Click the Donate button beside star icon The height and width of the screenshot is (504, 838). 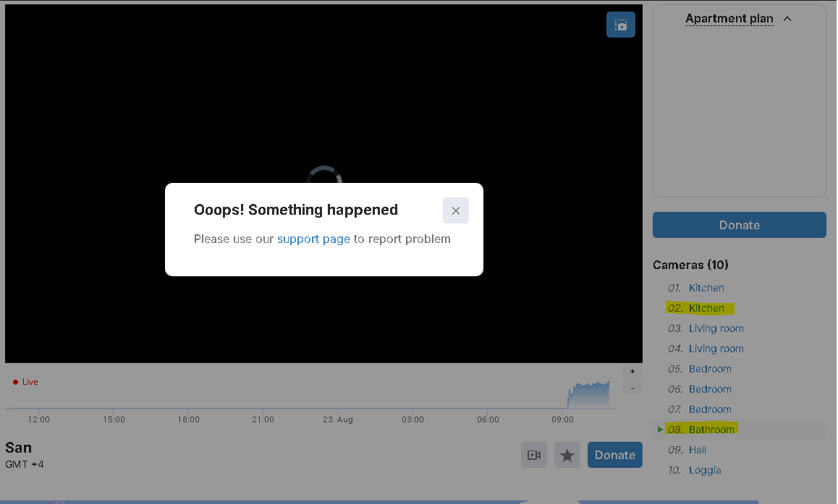(614, 455)
